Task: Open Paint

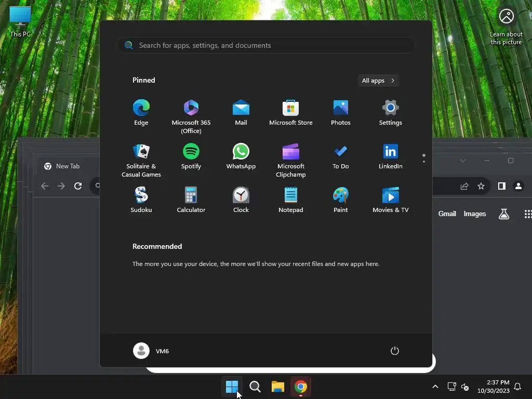Action: click(x=341, y=200)
